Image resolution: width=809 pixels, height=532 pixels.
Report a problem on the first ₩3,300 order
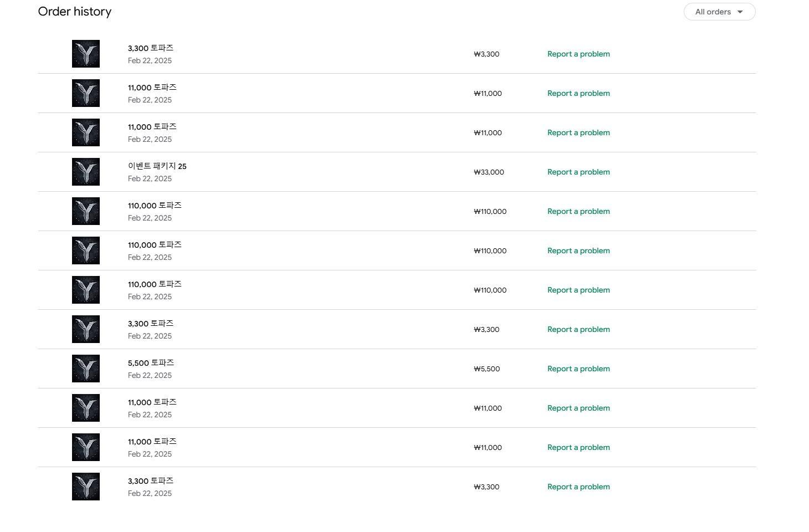578,54
